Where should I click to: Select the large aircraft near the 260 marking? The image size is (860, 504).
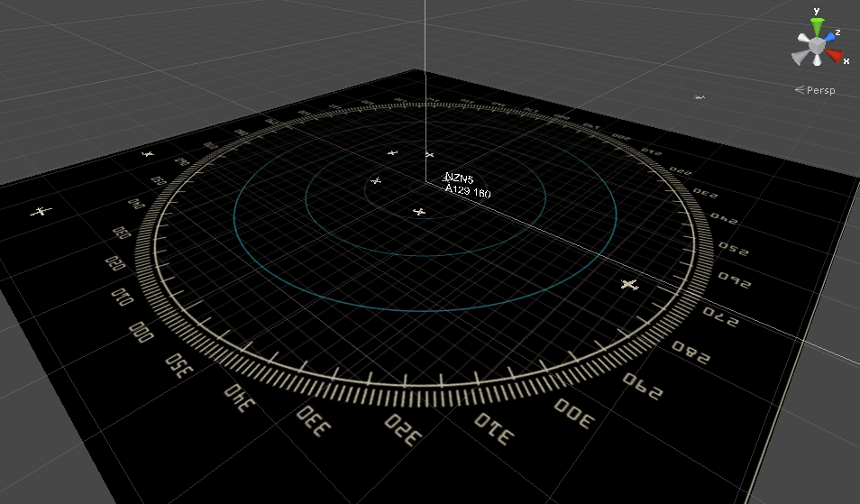tap(629, 286)
